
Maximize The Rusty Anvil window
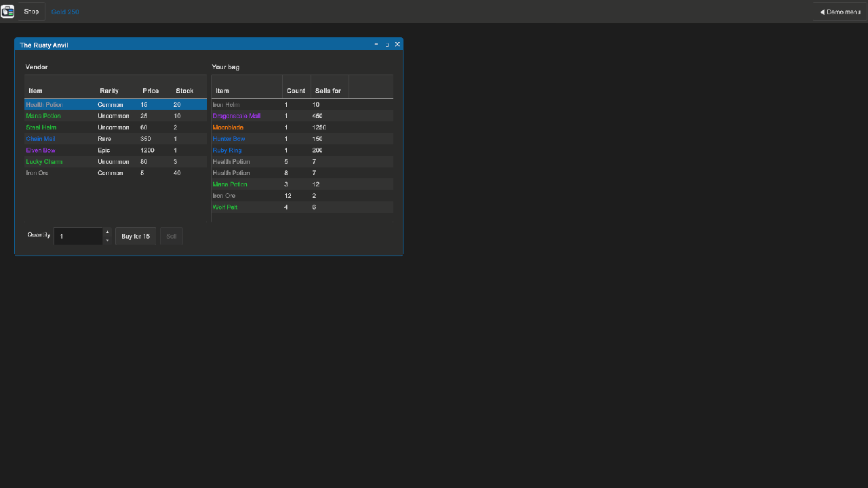point(387,44)
